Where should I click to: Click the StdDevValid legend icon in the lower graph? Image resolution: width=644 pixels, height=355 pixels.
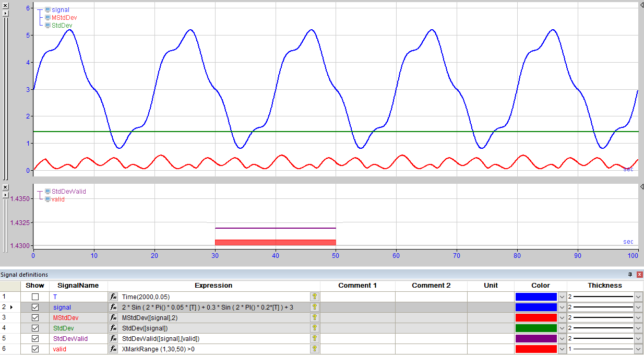coord(47,192)
